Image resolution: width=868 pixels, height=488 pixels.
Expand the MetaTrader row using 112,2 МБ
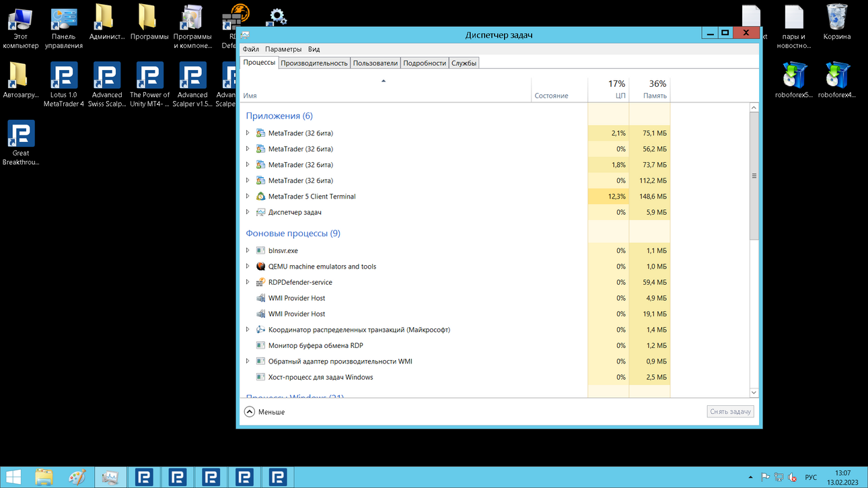point(248,180)
